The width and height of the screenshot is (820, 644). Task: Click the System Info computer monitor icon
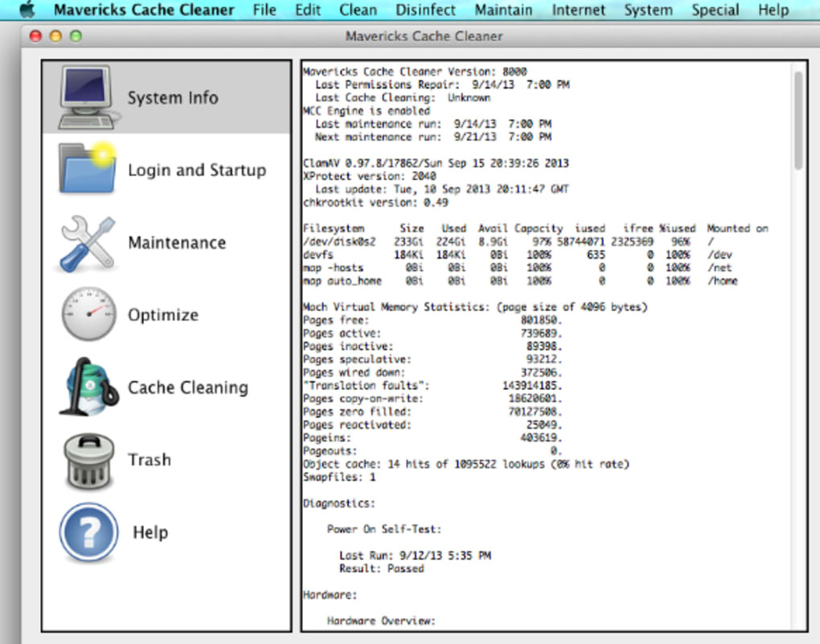88,97
